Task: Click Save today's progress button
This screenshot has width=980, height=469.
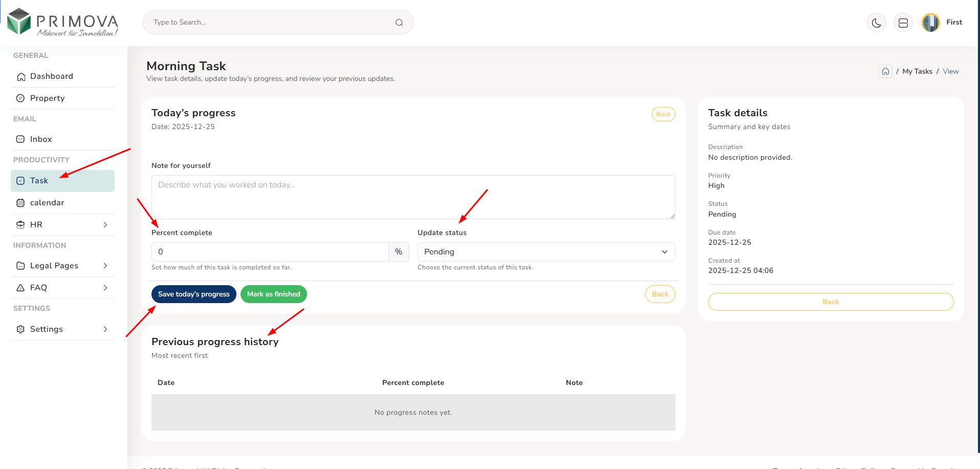Action: tap(193, 294)
